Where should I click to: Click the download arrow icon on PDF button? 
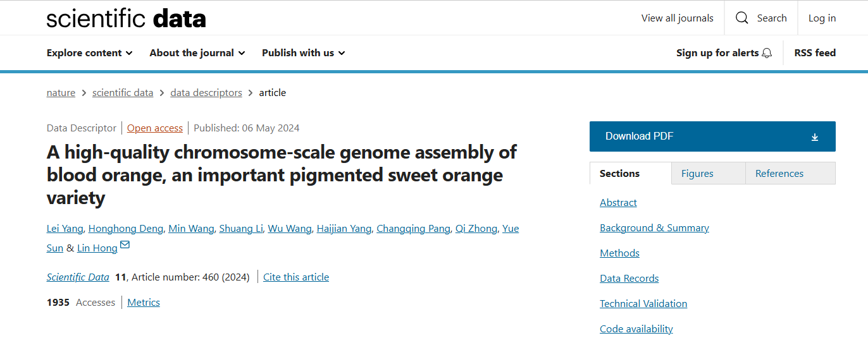[815, 137]
